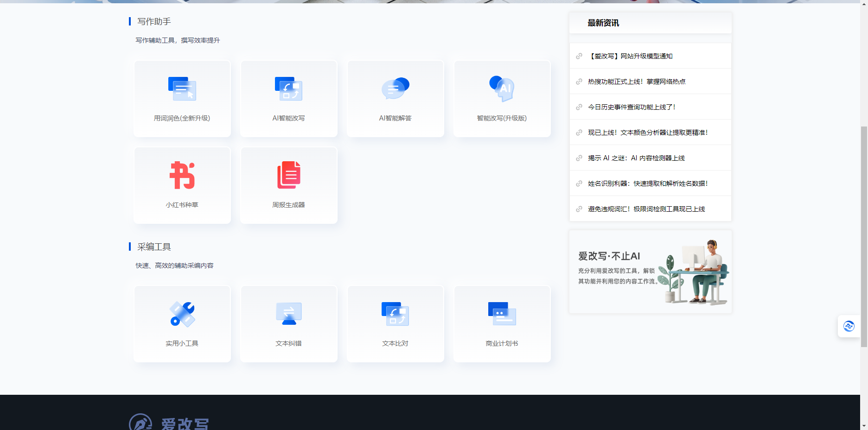This screenshot has height=430, width=868.
Task: Launch the 商业计划书 generator
Action: click(502, 323)
